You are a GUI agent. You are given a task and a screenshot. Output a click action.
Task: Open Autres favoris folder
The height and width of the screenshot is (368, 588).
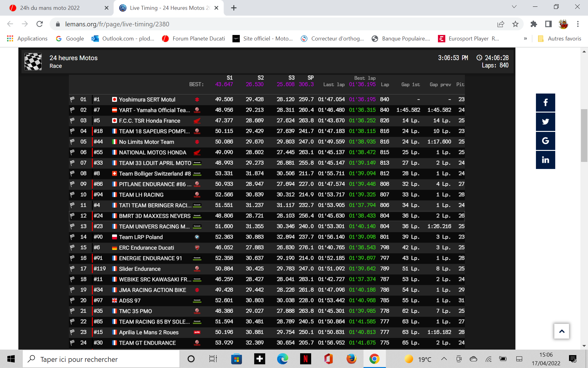[x=560, y=39]
